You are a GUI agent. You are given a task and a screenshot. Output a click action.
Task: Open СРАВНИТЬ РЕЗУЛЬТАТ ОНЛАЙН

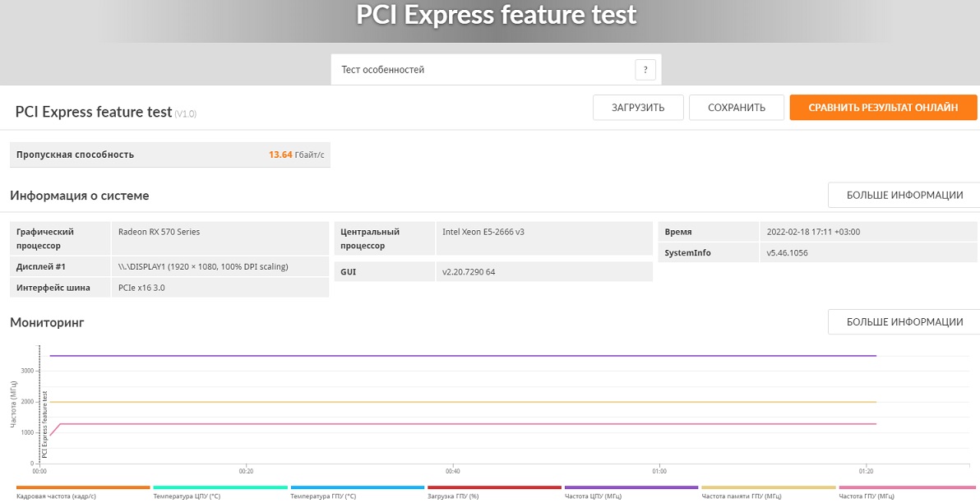tap(883, 108)
